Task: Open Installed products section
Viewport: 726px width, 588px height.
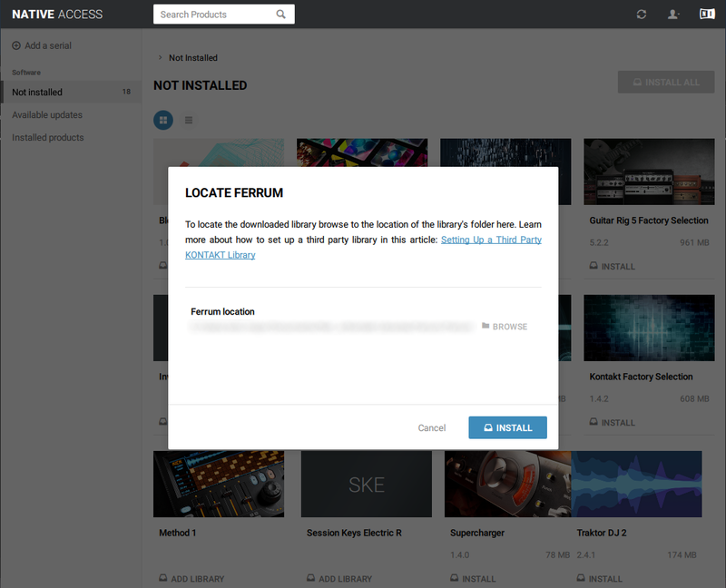Action: (x=48, y=138)
